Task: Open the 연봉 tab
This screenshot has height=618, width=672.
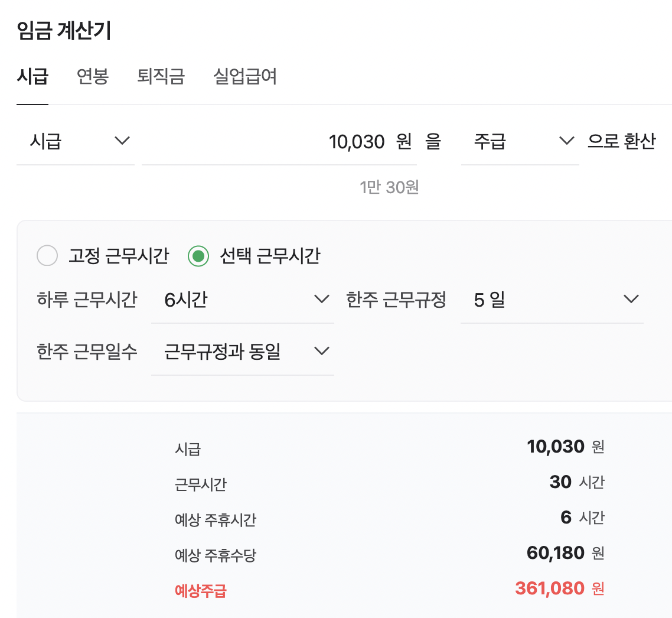Action: coord(93,77)
